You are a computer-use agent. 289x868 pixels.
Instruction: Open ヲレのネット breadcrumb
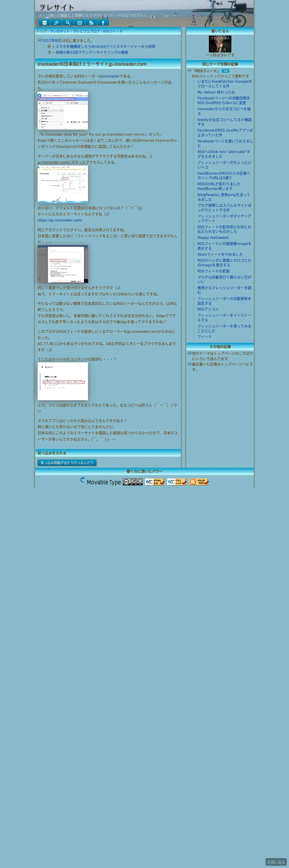pos(60,31)
